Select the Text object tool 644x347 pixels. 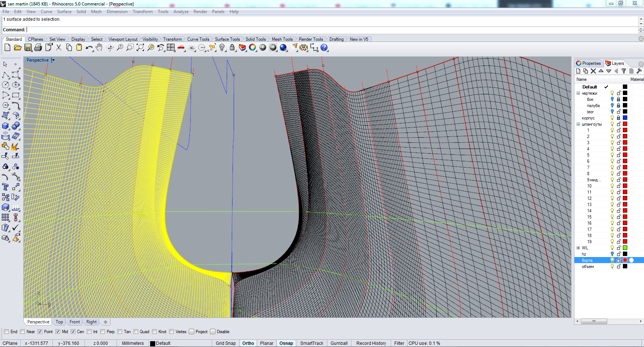(5, 187)
